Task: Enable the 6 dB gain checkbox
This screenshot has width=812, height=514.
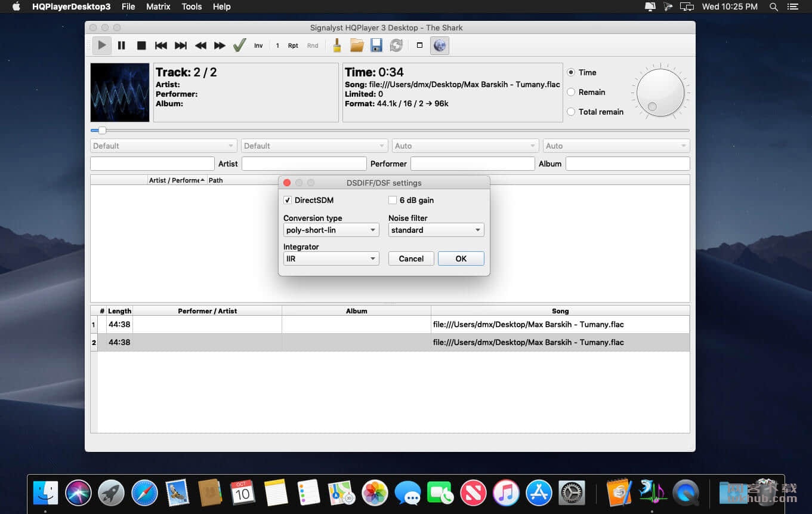Action: pos(393,200)
